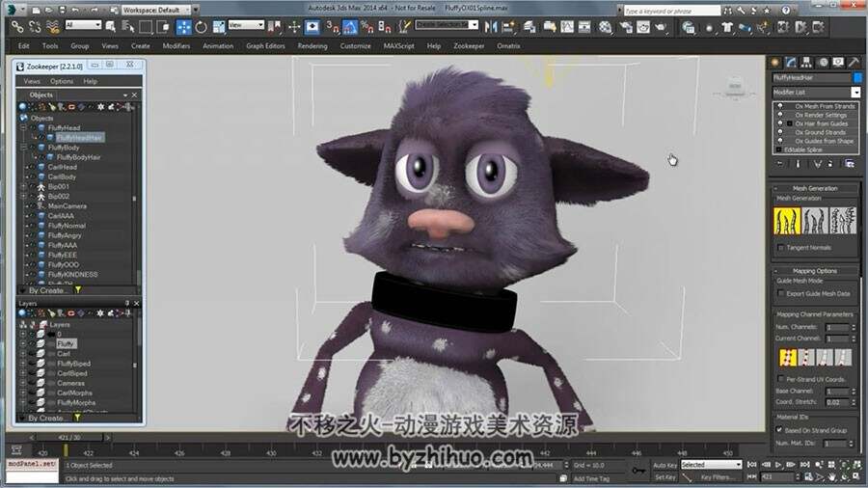Click the Set Key button

pos(665,477)
